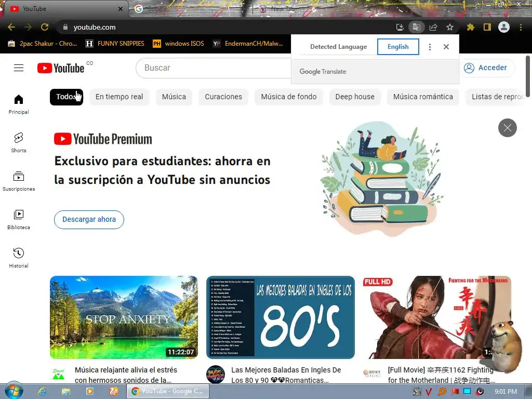This screenshot has height=399, width=532.
Task: Open the Música relajante video title
Action: click(126, 375)
